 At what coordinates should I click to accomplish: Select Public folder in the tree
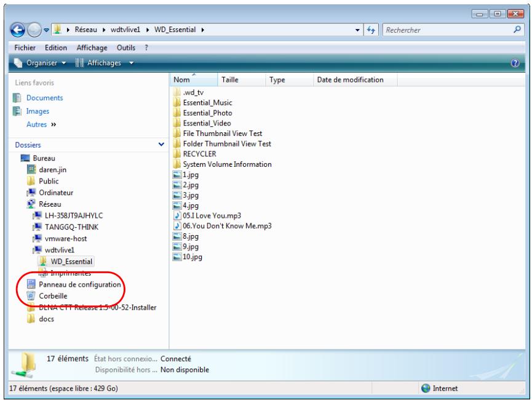(49, 182)
